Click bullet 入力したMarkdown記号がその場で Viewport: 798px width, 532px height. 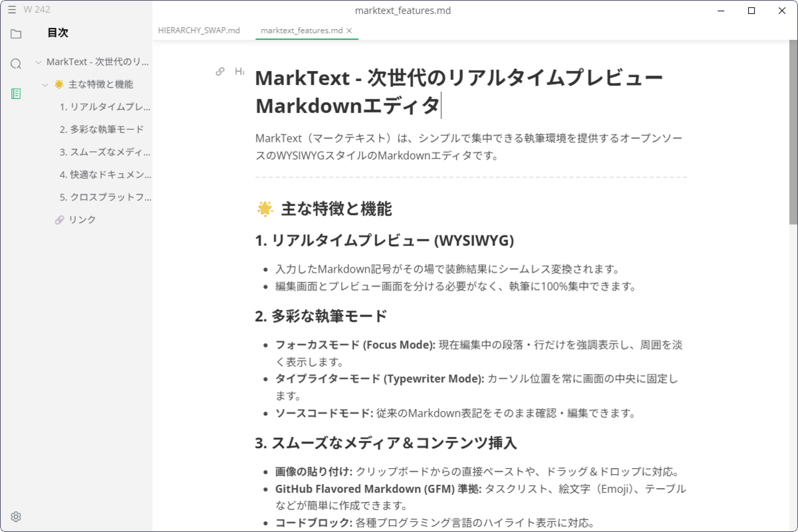pos(448,269)
